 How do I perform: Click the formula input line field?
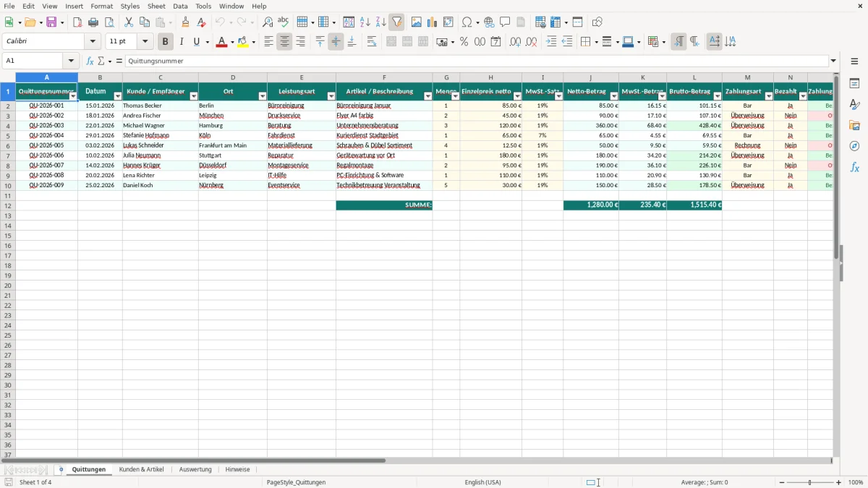tap(477, 61)
